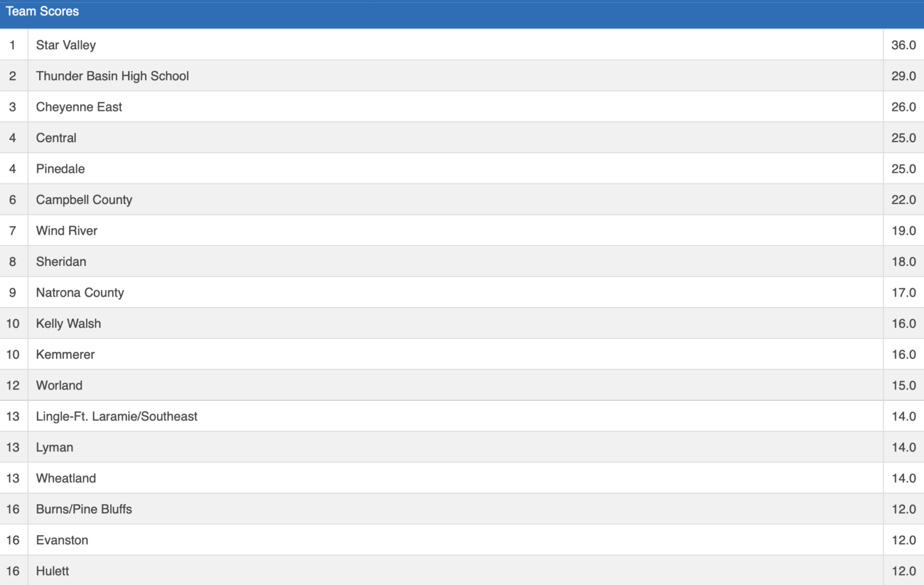Open the Cheyenne East team entry
The height and width of the screenshot is (585, 924).
79,107
